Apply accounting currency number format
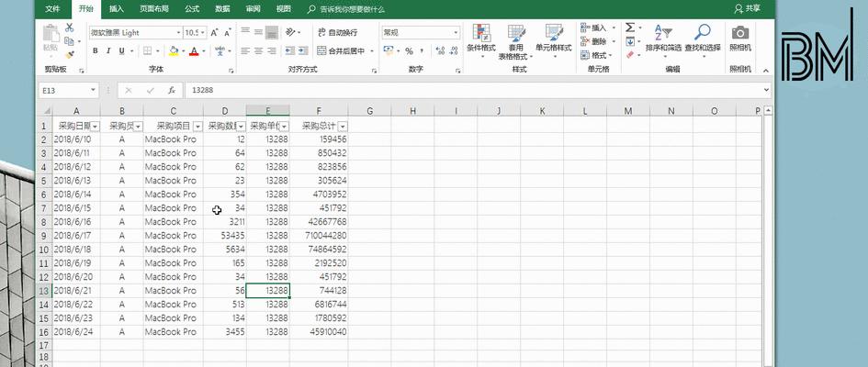Image resolution: width=868 pixels, height=367 pixels. 388,50
